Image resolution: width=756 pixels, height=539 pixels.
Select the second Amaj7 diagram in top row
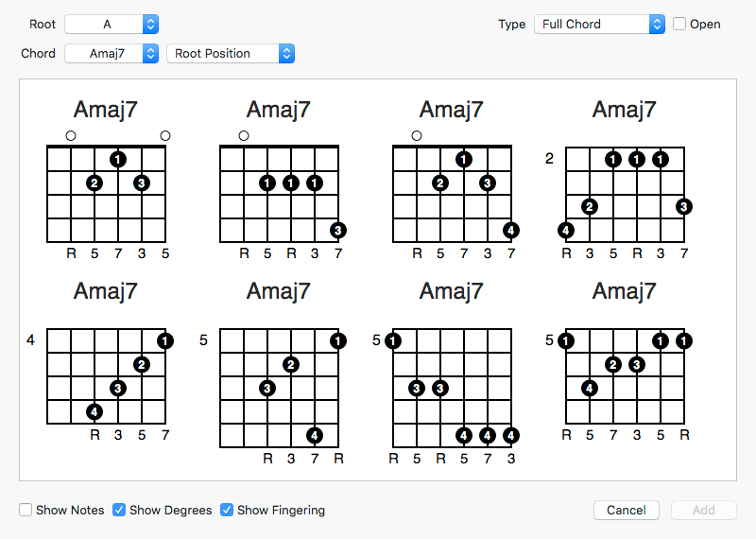[279, 194]
